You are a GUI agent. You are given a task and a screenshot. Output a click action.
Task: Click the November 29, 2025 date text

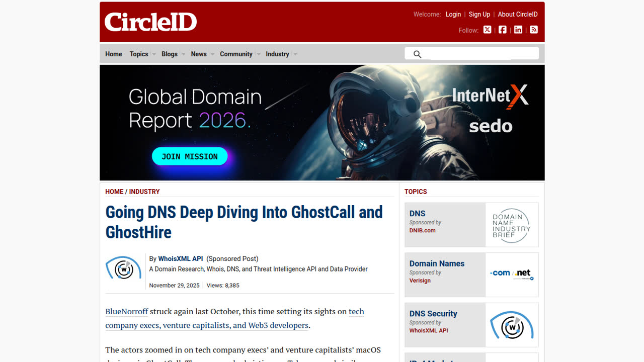[175, 285]
